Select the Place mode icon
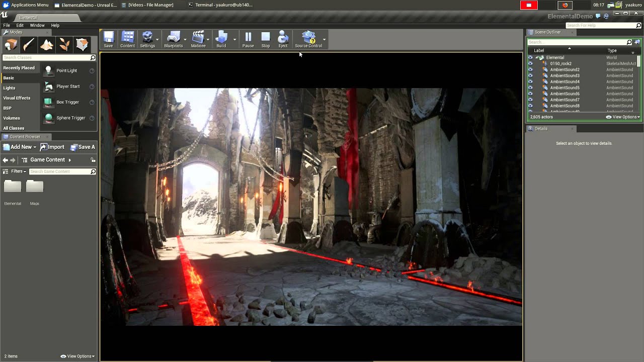Viewport: 644px width, 362px height. [x=11, y=45]
